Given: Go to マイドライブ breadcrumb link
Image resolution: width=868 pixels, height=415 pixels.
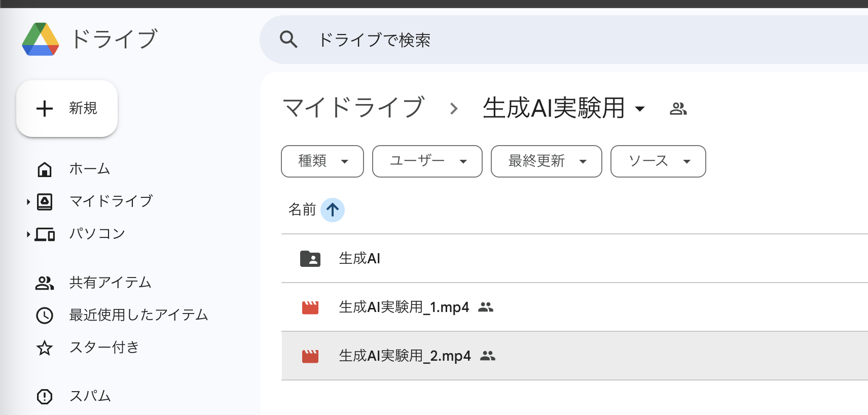Looking at the screenshot, I should (353, 108).
